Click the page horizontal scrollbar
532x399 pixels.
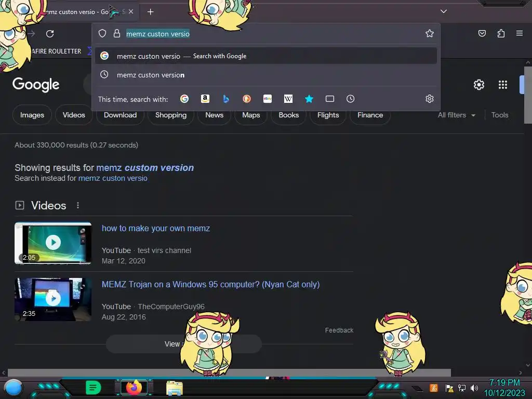[229, 373]
